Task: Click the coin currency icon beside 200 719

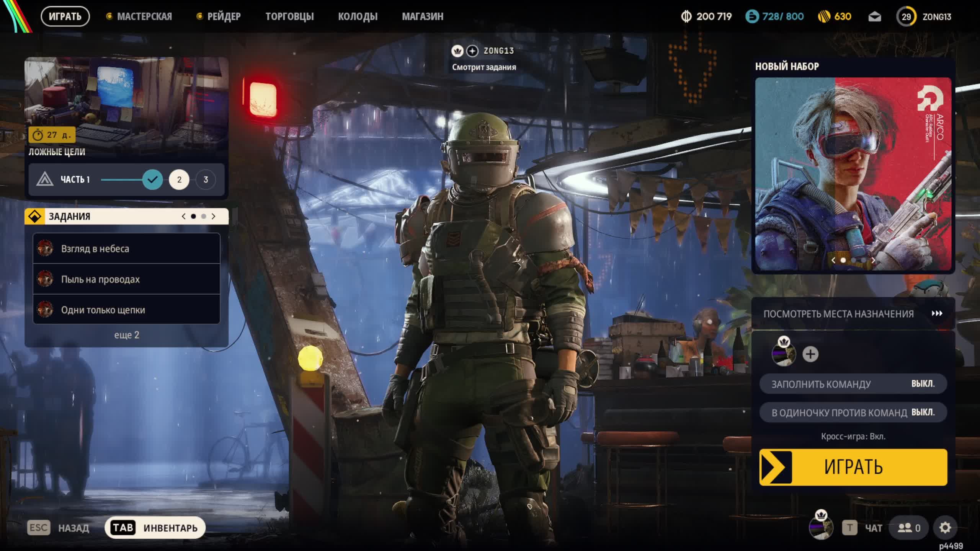Action: click(x=686, y=17)
